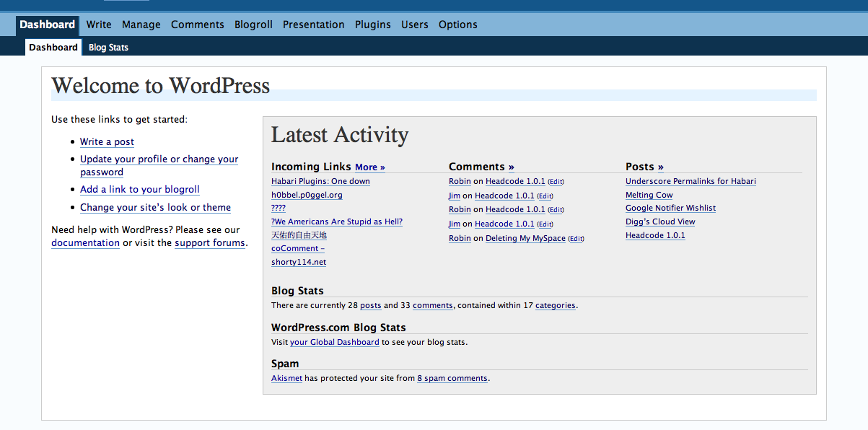The width and height of the screenshot is (868, 430).
Task: Visit the support forums link
Action: tap(210, 243)
